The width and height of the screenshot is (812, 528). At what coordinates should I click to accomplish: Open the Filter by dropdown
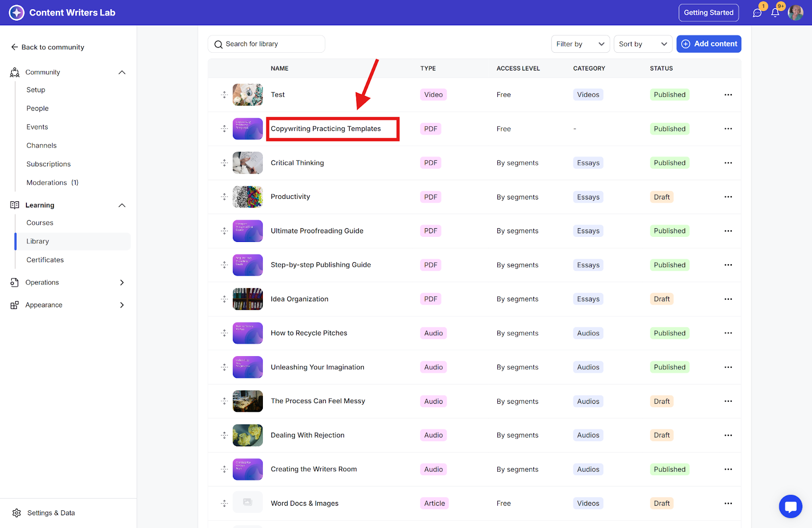(x=580, y=44)
